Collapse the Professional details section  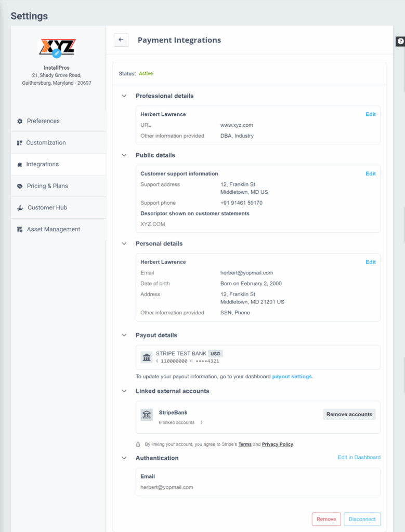click(x=124, y=96)
